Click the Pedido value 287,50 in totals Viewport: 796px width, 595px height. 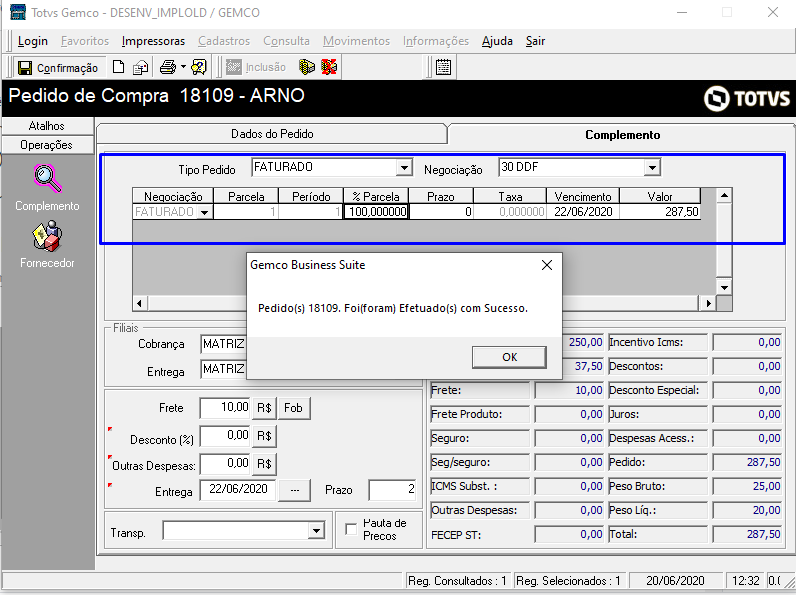coord(747,462)
